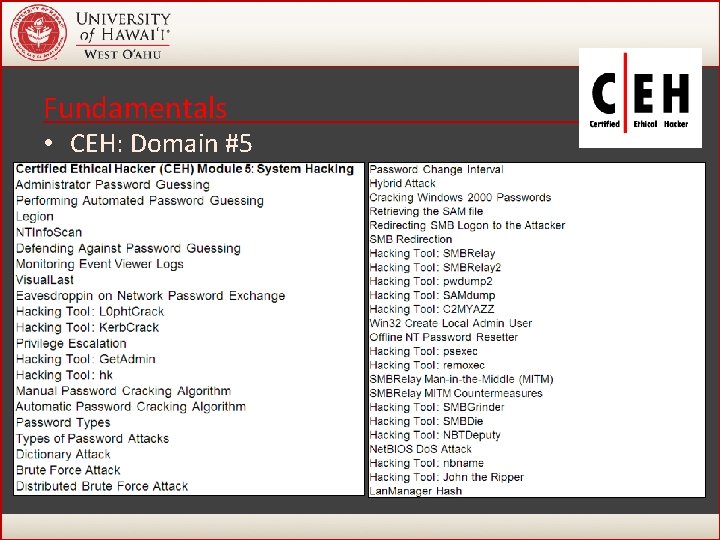
Task: Click 'Hacking Tool: pwdump2'
Action: (431, 281)
